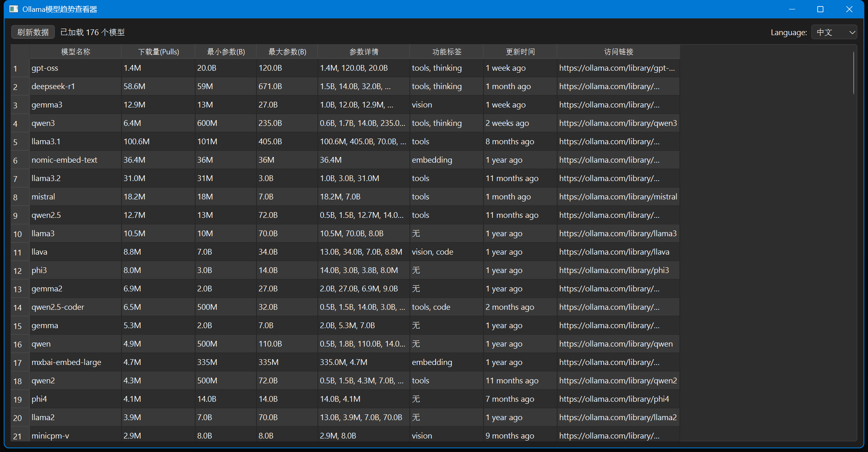Maximize the window

pyautogui.click(x=820, y=9)
